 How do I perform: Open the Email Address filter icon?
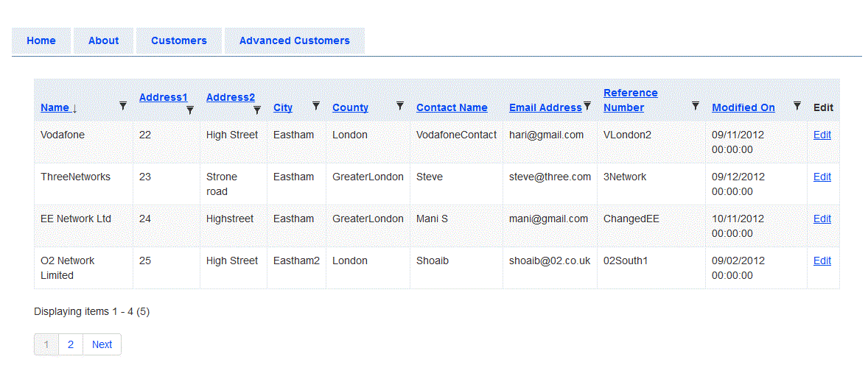pos(587,106)
